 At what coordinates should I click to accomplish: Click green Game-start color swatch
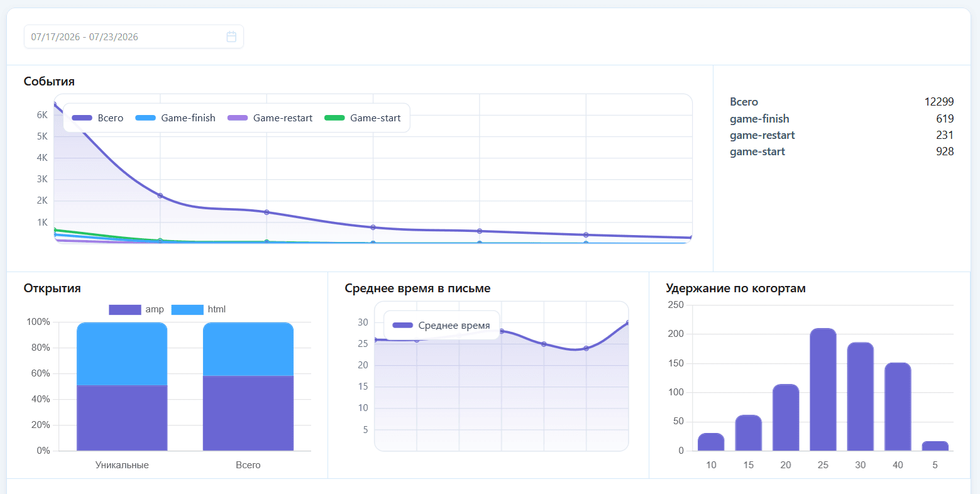[334, 118]
